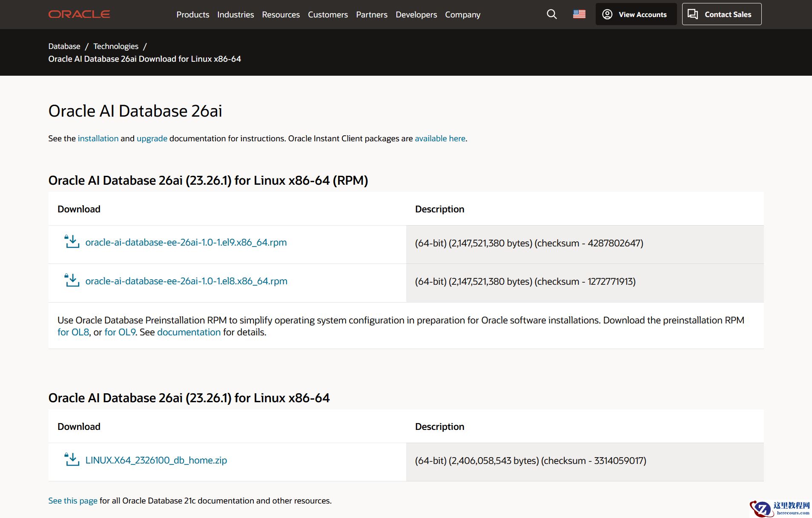Click the See this page link

pos(72,501)
